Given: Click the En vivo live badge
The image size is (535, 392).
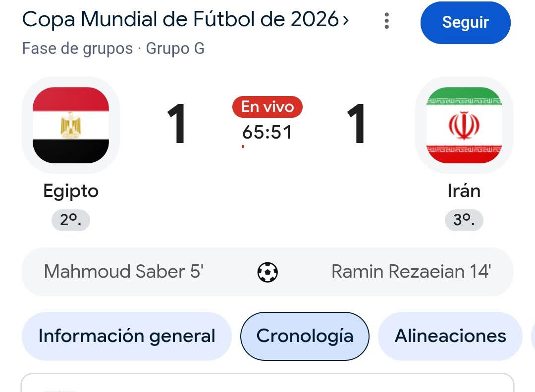Looking at the screenshot, I should [267, 107].
